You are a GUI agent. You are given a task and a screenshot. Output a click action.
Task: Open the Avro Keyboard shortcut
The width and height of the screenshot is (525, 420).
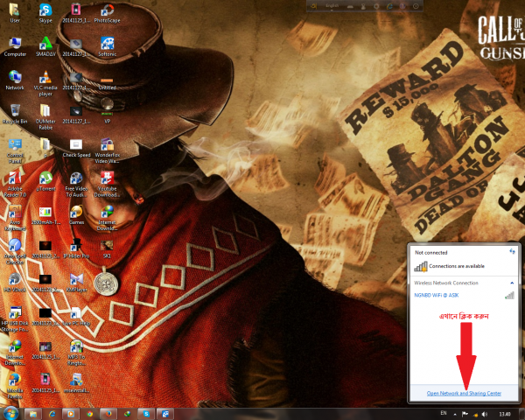15,218
